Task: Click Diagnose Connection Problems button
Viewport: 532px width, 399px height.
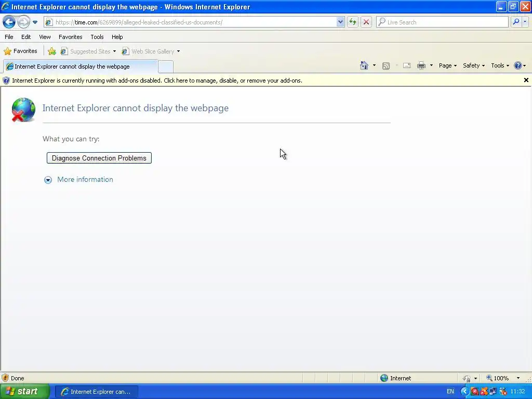Action: click(99, 158)
